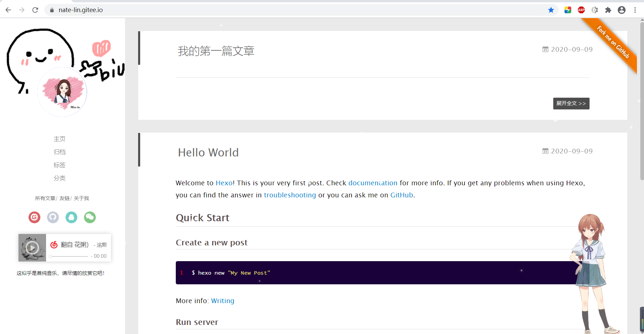Play the music track in sidebar player
The image size is (644, 334).
coord(32,248)
